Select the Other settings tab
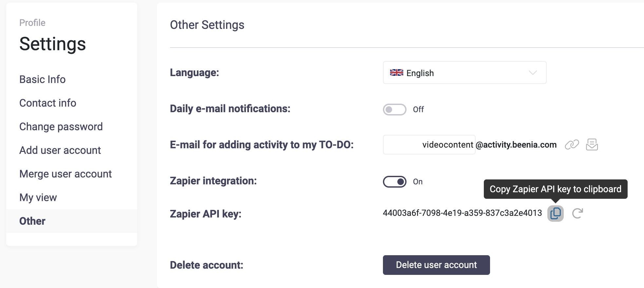 point(32,221)
